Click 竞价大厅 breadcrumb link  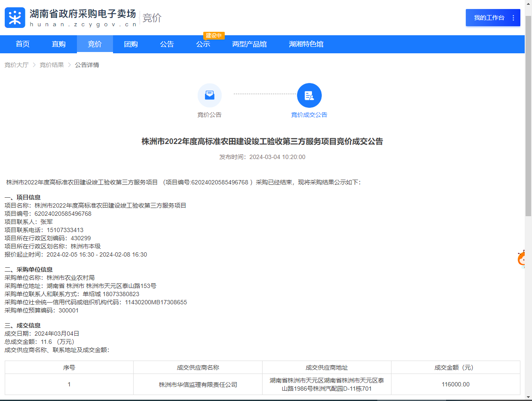tap(16, 65)
